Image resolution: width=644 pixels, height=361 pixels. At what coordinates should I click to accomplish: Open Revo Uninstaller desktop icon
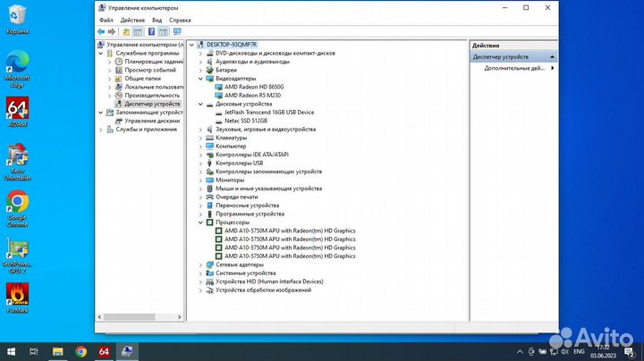click(17, 162)
